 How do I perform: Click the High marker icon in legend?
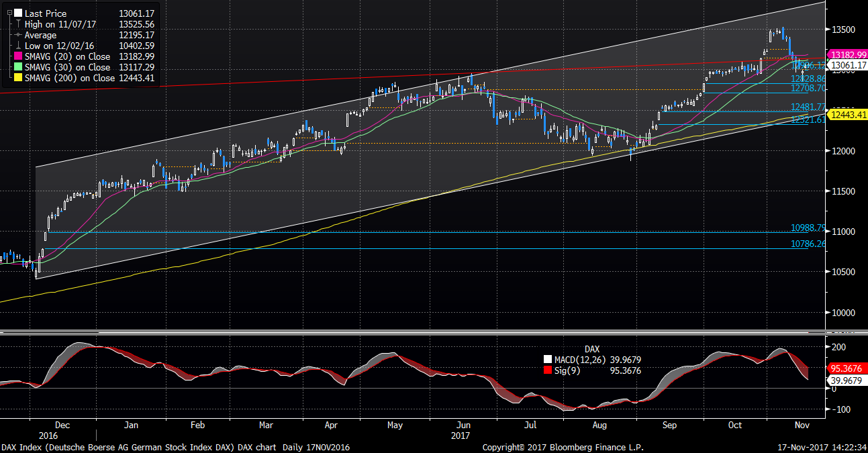(17, 24)
